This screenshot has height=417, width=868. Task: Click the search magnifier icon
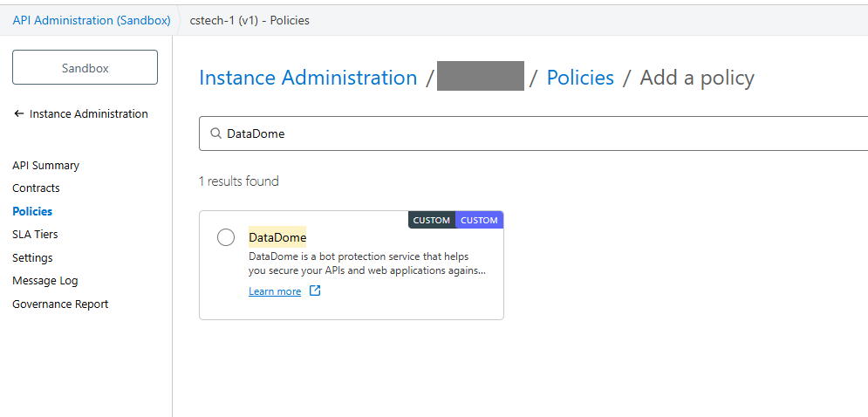(x=215, y=133)
